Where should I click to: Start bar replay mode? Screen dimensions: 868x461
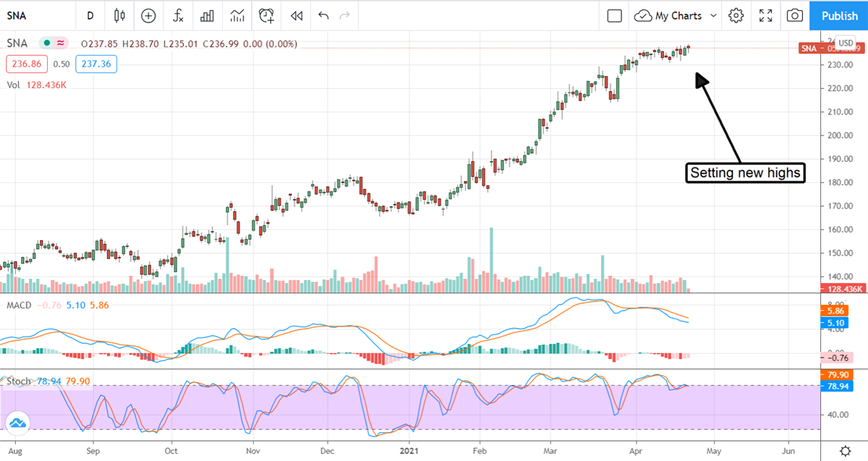tap(296, 15)
